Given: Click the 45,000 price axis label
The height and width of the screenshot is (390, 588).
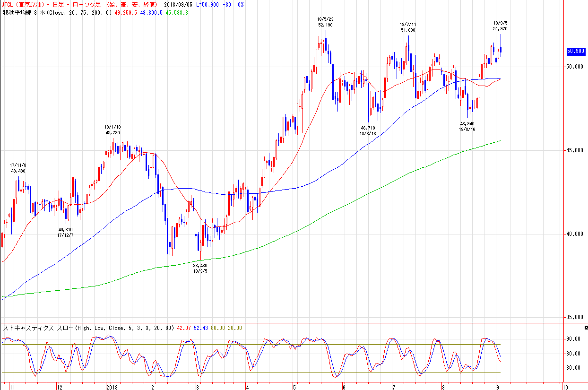Looking at the screenshot, I should [x=575, y=150].
